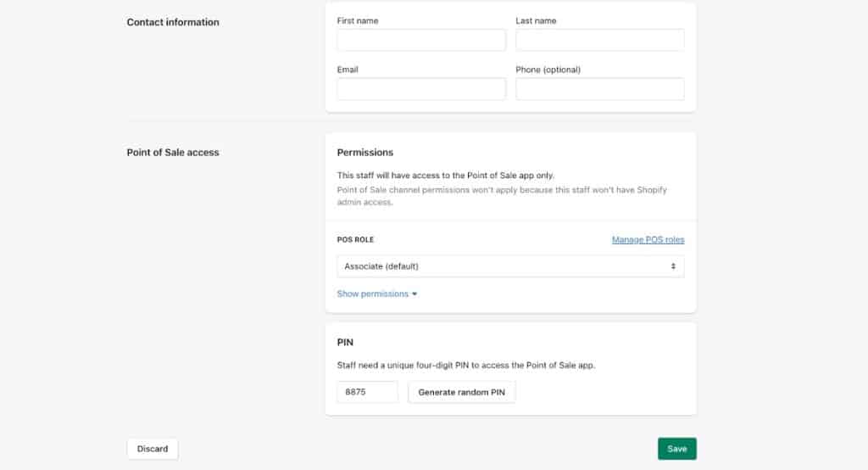Click the Contact information heading

173,22
